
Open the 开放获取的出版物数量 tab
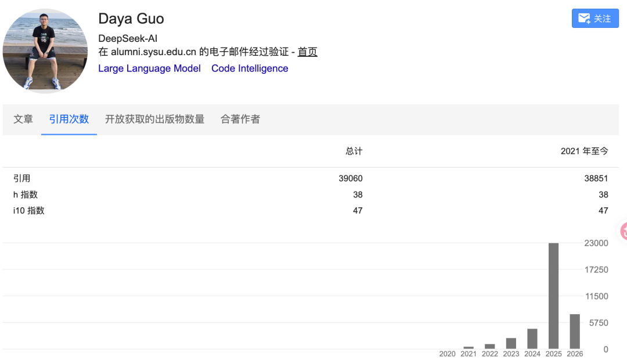point(154,119)
